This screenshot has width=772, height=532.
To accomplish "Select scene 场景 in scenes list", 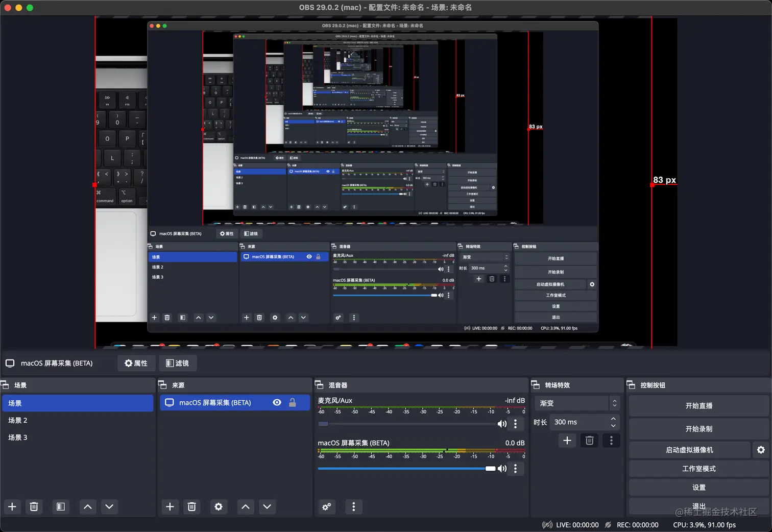I will pyautogui.click(x=78, y=403).
